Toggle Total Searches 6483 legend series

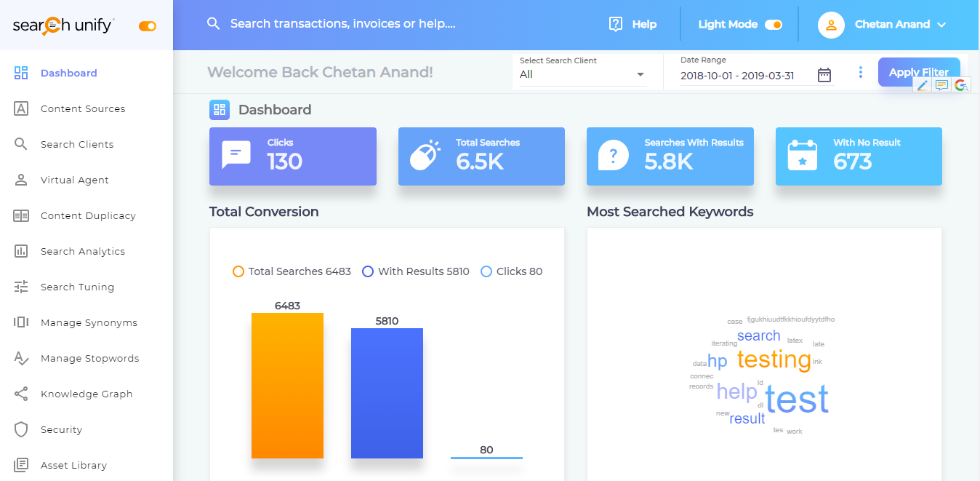[x=292, y=271]
